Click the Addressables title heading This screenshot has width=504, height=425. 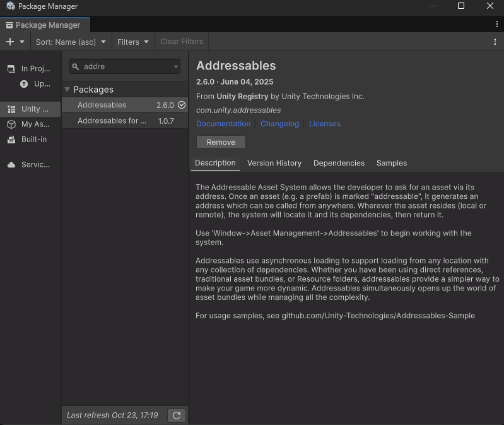coord(236,66)
